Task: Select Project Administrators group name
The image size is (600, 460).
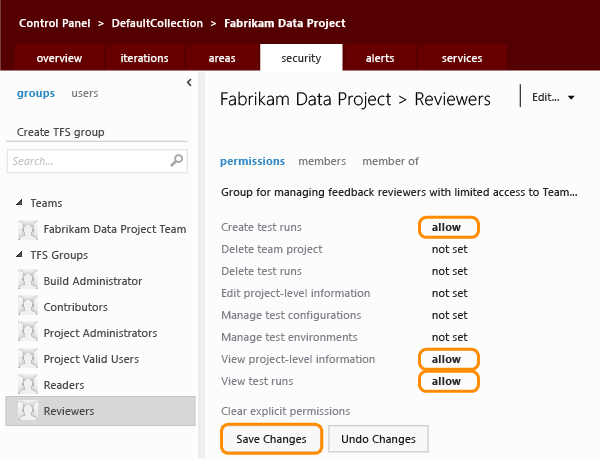Action: click(100, 333)
